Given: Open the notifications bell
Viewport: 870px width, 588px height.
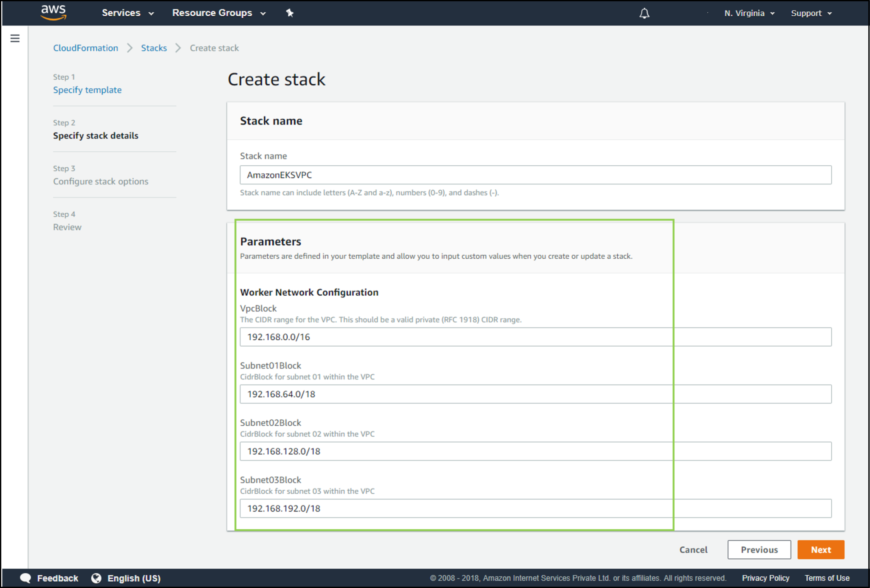Looking at the screenshot, I should (644, 13).
